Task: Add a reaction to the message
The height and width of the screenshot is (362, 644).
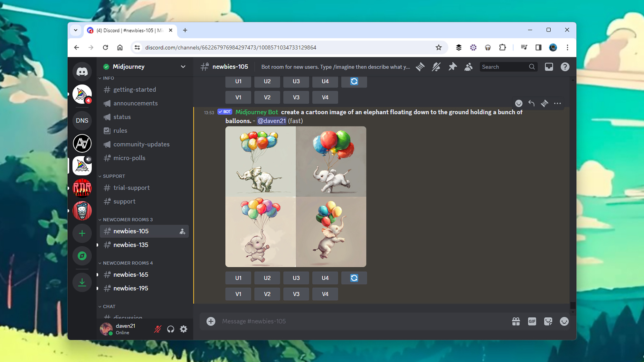Action: coord(518,103)
